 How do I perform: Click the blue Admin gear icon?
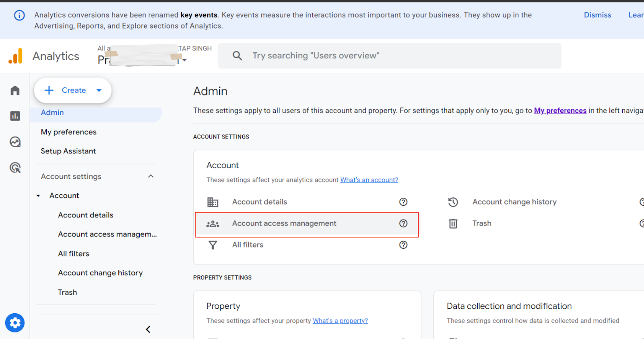15,323
